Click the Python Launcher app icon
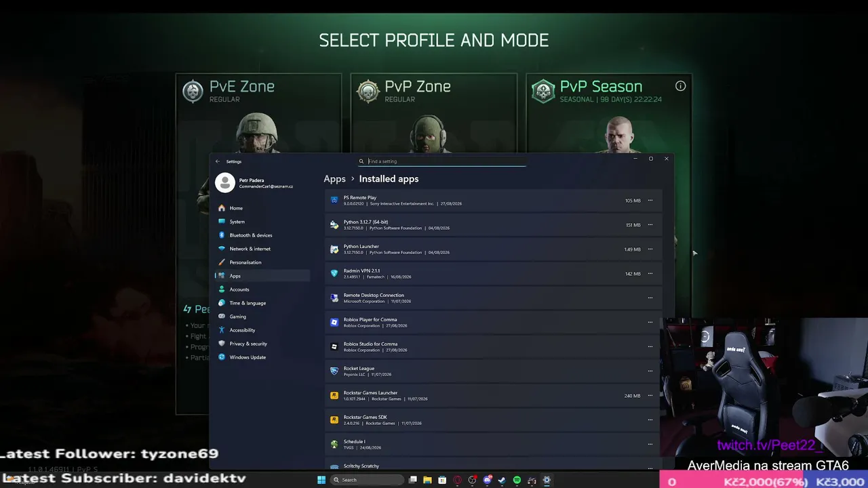 click(334, 249)
